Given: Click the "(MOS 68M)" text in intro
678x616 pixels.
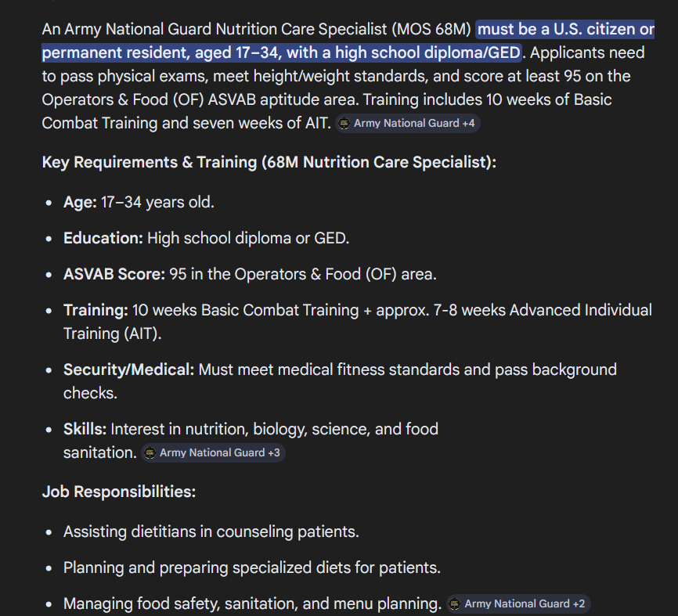Looking at the screenshot, I should (431, 30).
